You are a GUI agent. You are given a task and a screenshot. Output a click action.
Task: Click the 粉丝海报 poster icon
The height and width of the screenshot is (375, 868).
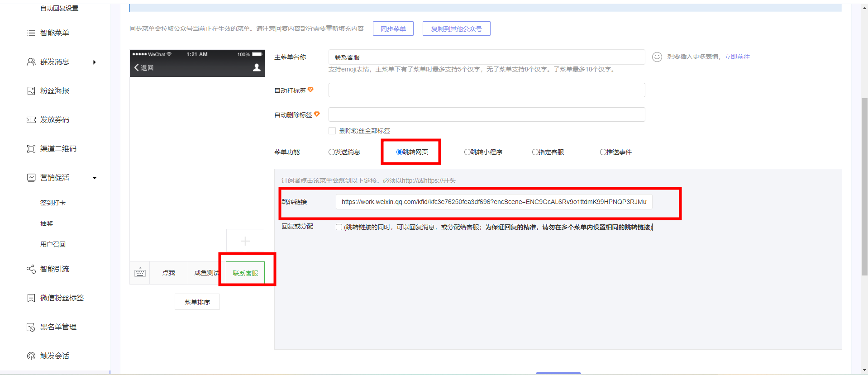(x=31, y=91)
